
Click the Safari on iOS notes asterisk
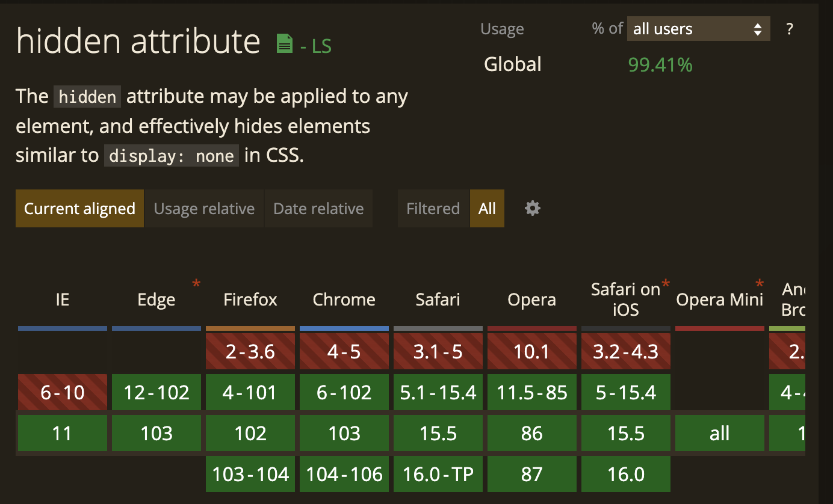(x=666, y=283)
